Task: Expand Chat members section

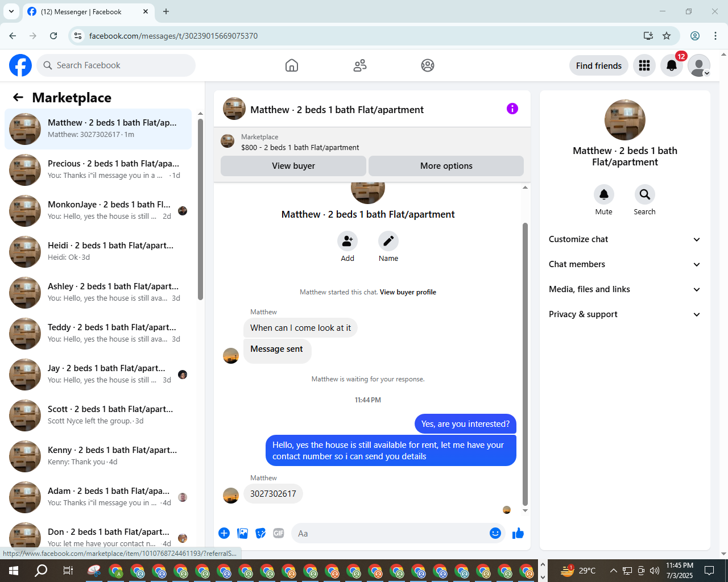Action: pos(624,264)
